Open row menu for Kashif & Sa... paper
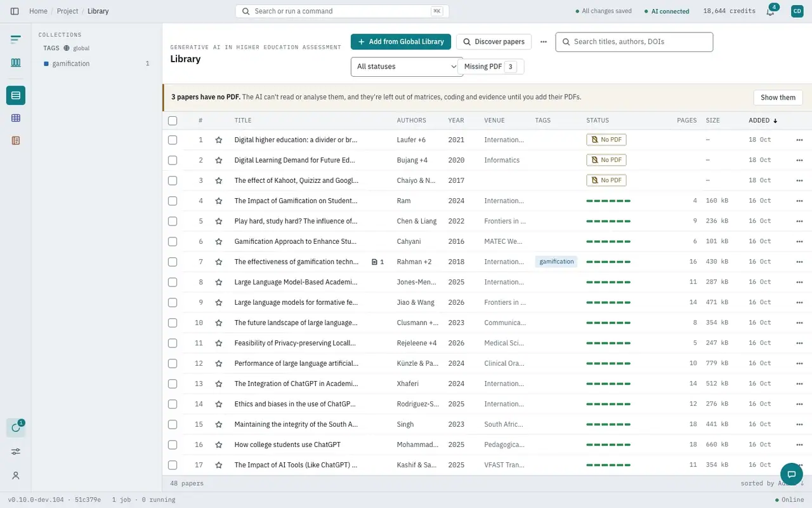Image resolution: width=812 pixels, height=508 pixels. pos(799,465)
